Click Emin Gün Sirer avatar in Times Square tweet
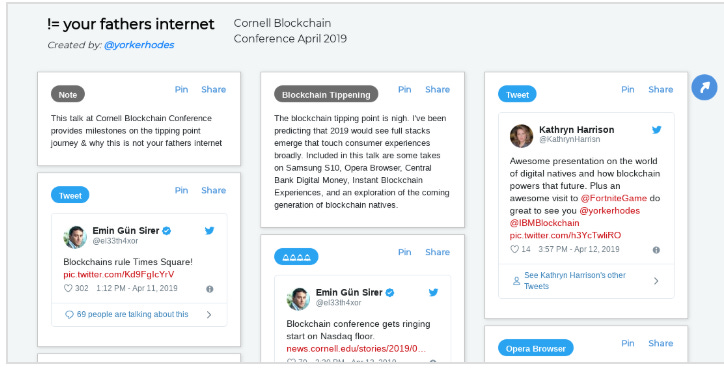Viewport: 724px width, 370px height. [75, 237]
